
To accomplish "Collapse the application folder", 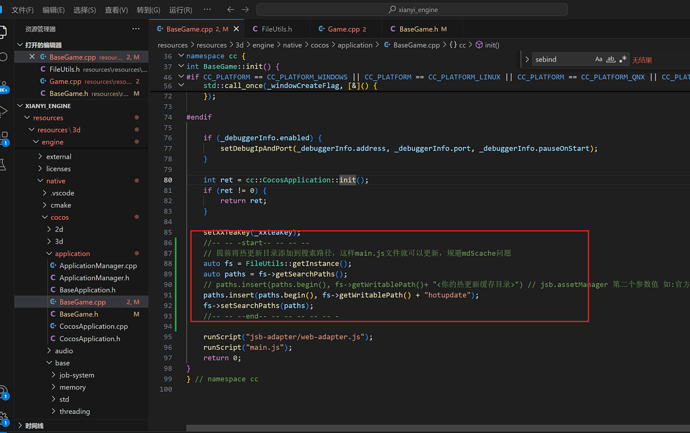I will tap(72, 253).
